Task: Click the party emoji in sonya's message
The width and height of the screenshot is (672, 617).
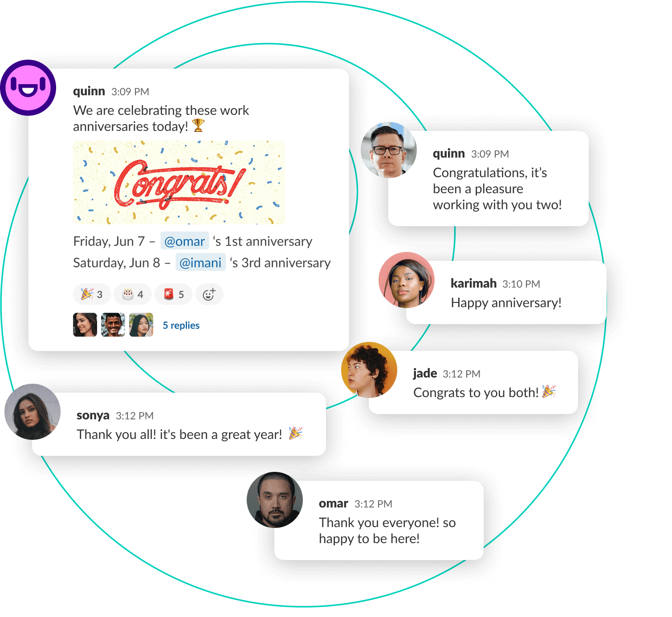Action: [x=296, y=433]
